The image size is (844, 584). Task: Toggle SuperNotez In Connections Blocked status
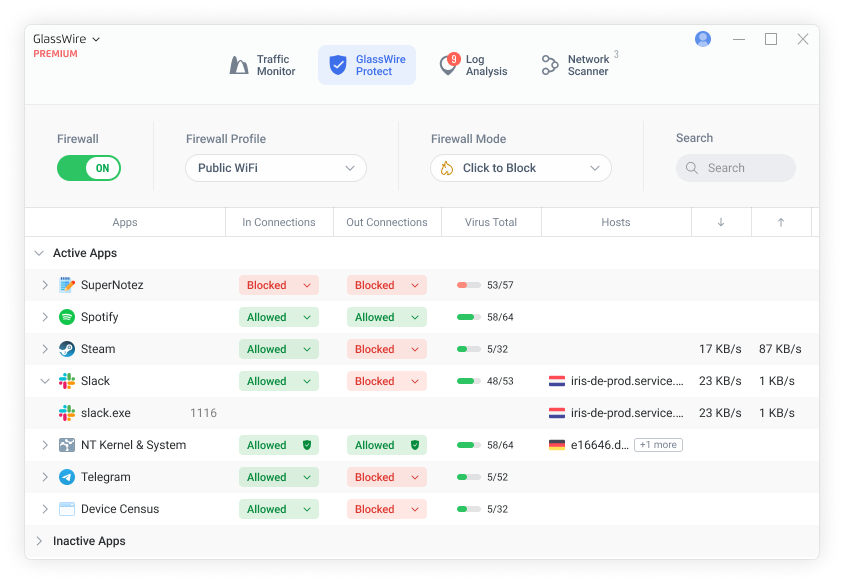point(278,285)
